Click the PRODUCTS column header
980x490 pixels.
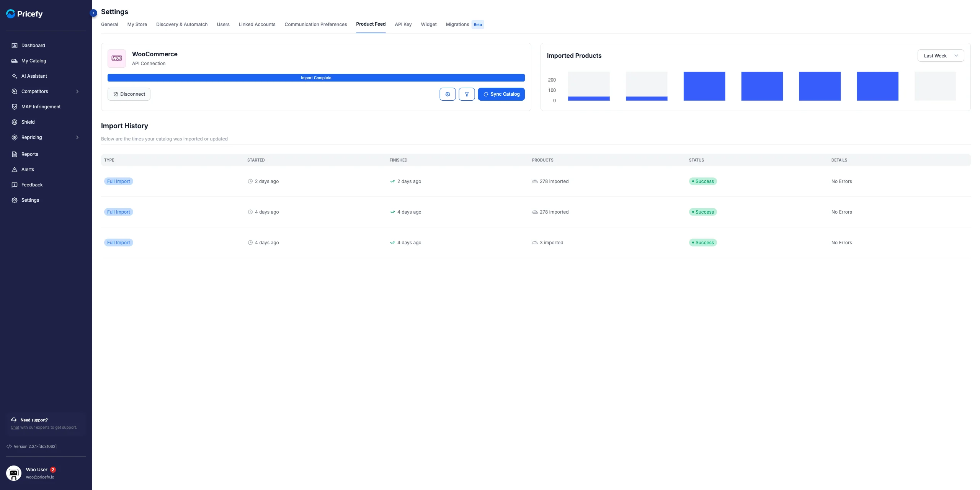pos(543,160)
